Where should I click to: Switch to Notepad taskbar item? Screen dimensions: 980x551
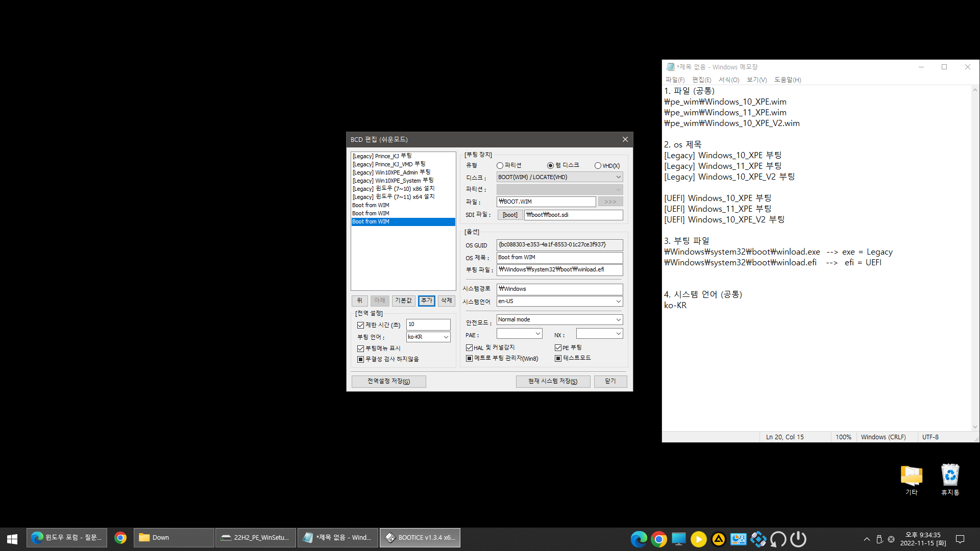pyautogui.click(x=338, y=538)
